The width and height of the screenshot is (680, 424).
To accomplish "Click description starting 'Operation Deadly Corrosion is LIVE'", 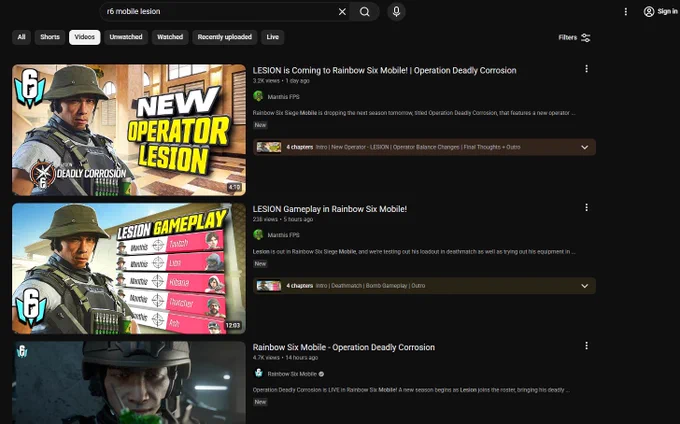I will coord(411,390).
